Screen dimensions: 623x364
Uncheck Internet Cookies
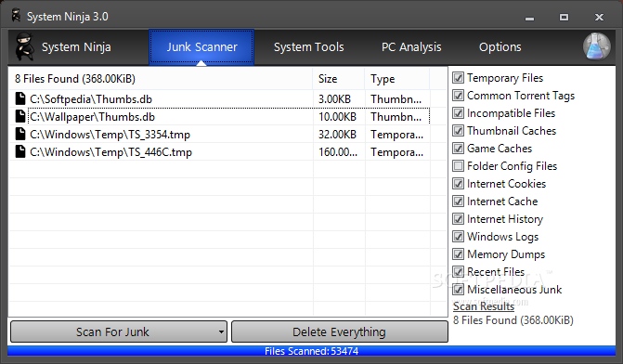click(458, 184)
